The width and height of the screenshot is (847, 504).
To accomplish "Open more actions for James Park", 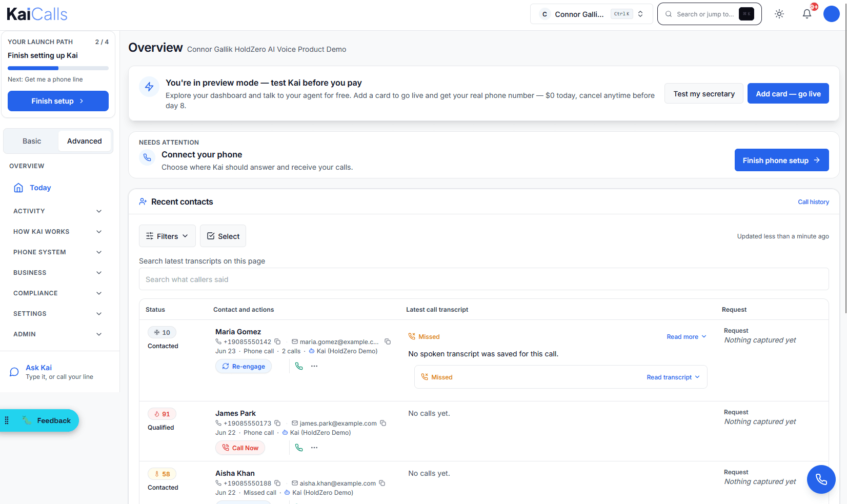I will [x=314, y=448].
